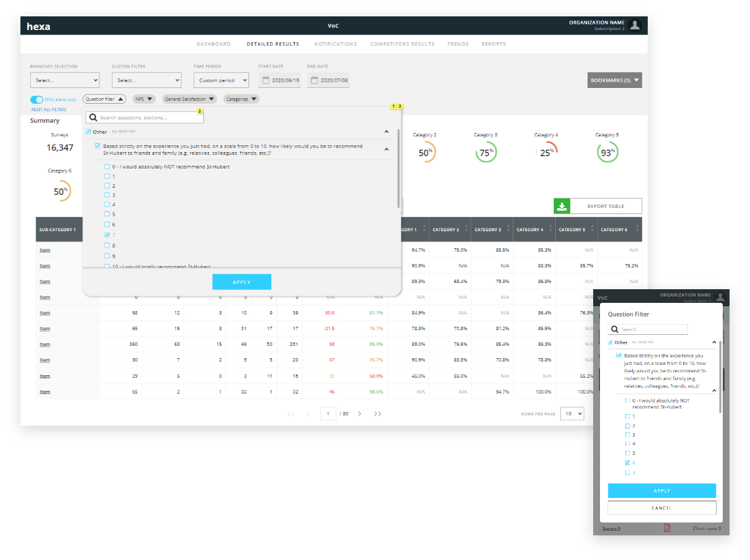This screenshot has width=750, height=560.
Task: Click Apply in question filter panel
Action: pos(241,282)
